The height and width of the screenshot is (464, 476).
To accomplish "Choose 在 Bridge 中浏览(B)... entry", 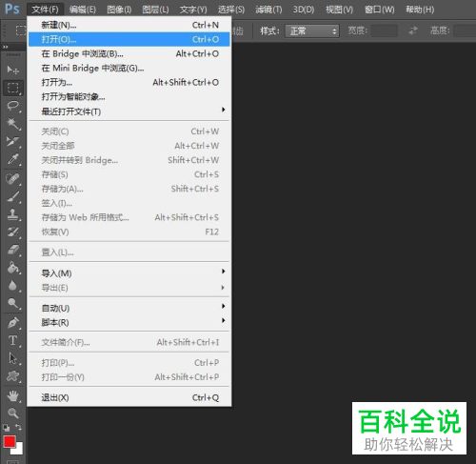I will point(129,53).
